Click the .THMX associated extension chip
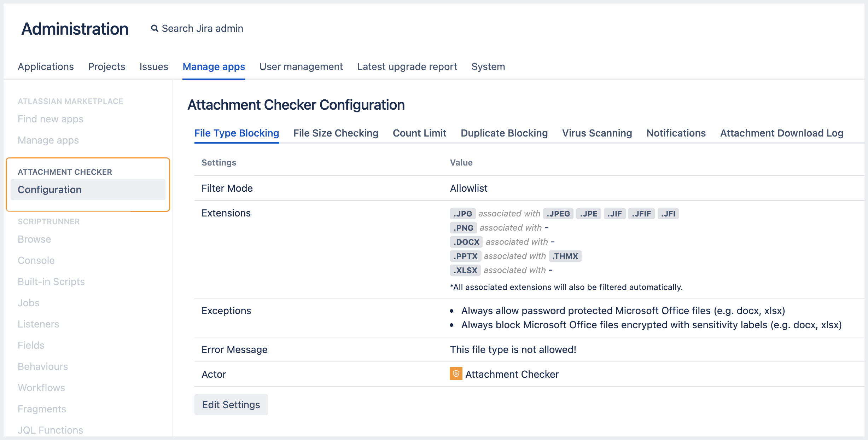Screen dimensions: 868x440 [x=565, y=256]
